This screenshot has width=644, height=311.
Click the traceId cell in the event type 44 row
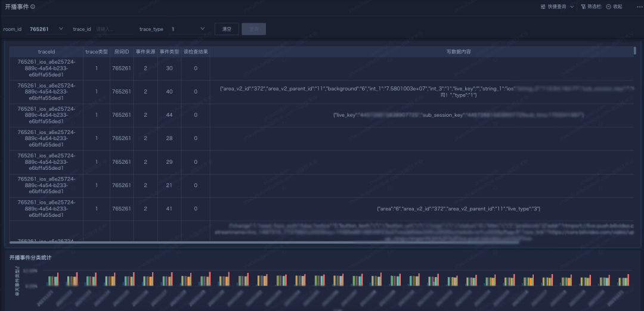(47, 115)
